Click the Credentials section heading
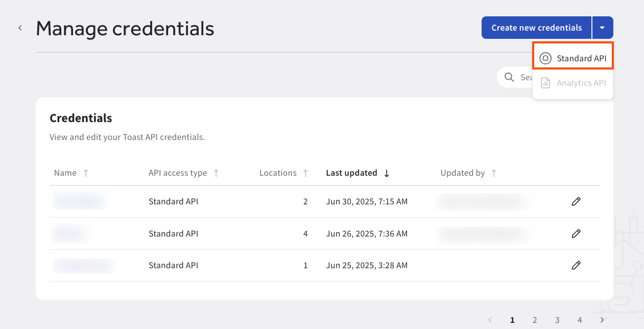The height and width of the screenshot is (329, 644). click(x=81, y=118)
